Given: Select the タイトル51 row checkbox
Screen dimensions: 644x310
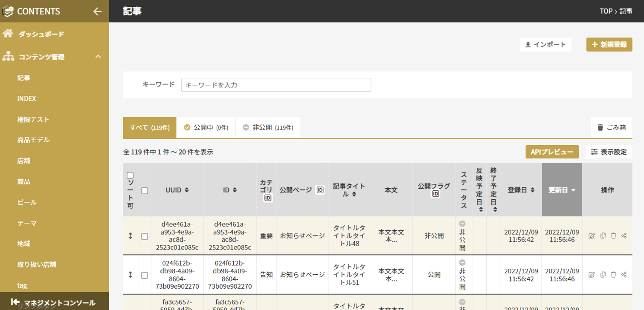Looking at the screenshot, I should coord(145,275).
